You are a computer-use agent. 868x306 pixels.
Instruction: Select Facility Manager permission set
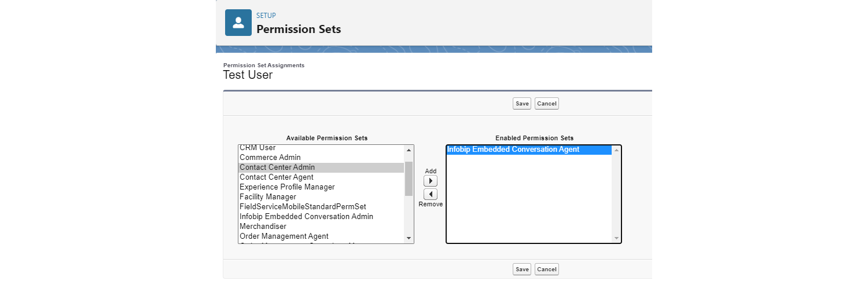tap(321, 197)
